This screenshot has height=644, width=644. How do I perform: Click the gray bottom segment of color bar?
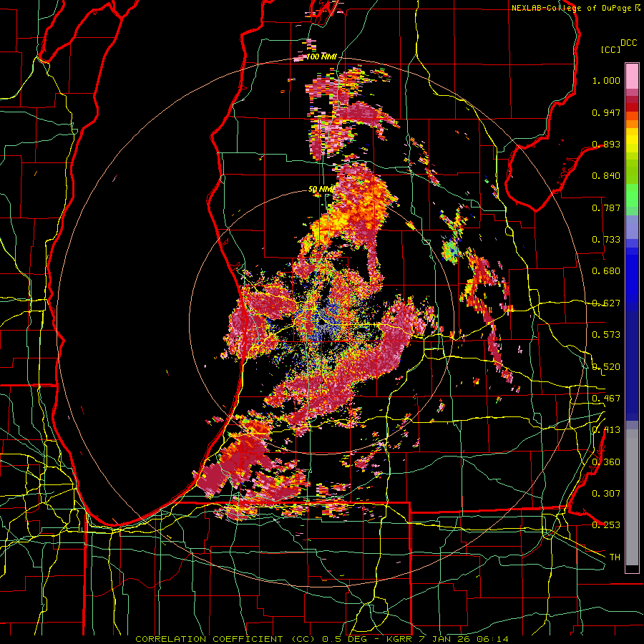tap(632, 497)
